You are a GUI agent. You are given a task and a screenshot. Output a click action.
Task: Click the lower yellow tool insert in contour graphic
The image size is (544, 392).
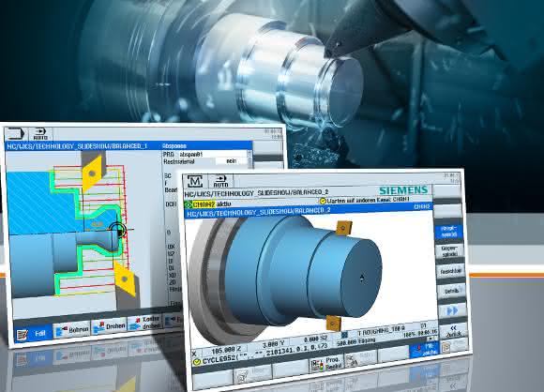click(124, 278)
